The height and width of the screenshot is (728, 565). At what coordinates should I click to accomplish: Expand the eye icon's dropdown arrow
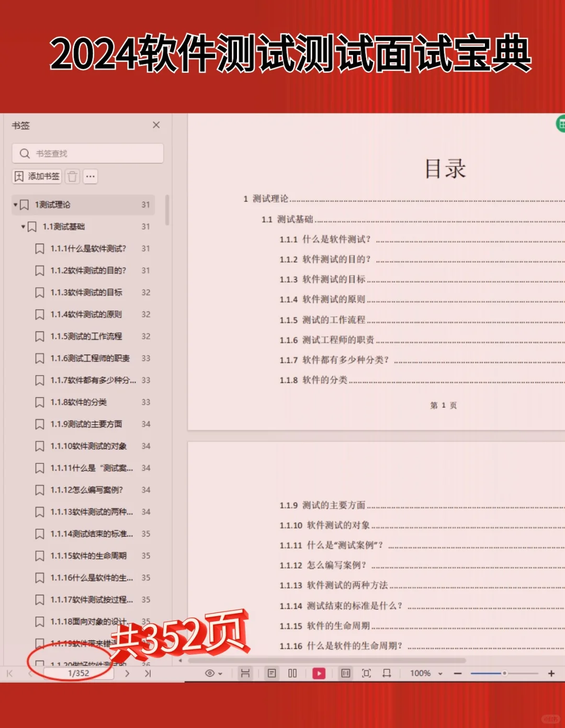pos(220,673)
